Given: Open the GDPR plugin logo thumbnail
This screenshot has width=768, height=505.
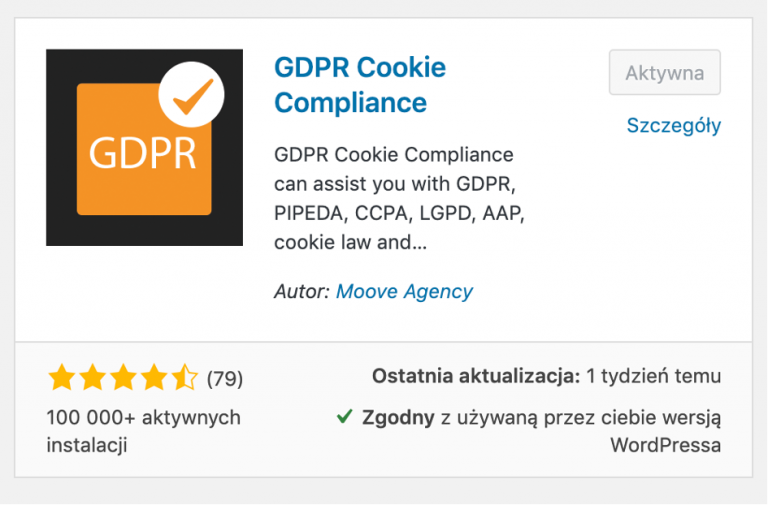Looking at the screenshot, I should pyautogui.click(x=144, y=147).
